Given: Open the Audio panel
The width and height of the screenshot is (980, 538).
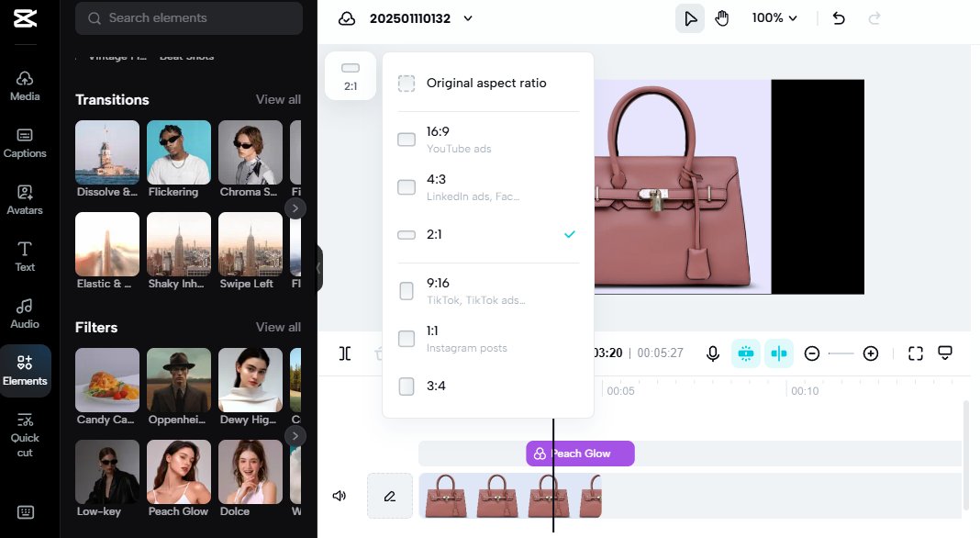Looking at the screenshot, I should pyautogui.click(x=25, y=314).
